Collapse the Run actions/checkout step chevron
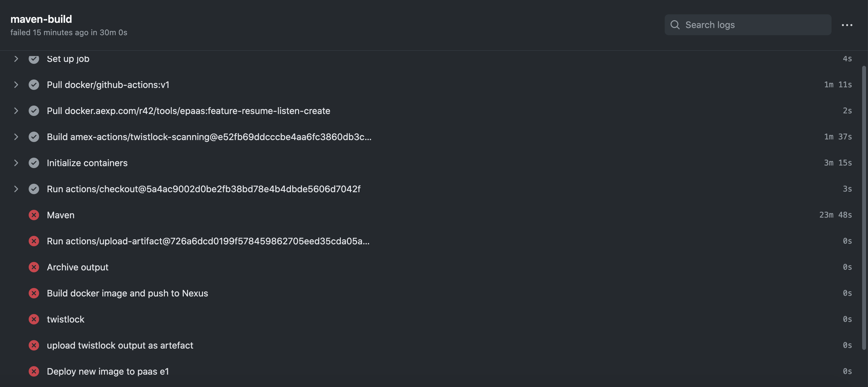 16,189
